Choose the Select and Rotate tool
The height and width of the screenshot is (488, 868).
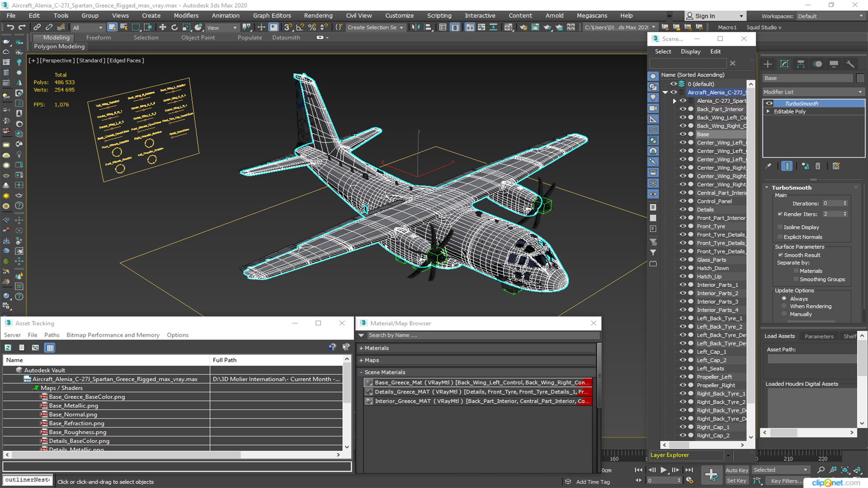(x=175, y=28)
